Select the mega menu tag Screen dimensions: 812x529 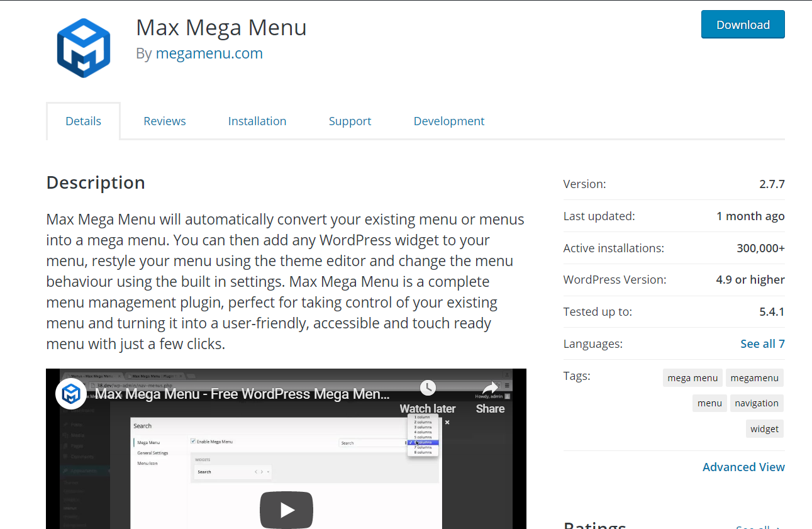tap(692, 377)
